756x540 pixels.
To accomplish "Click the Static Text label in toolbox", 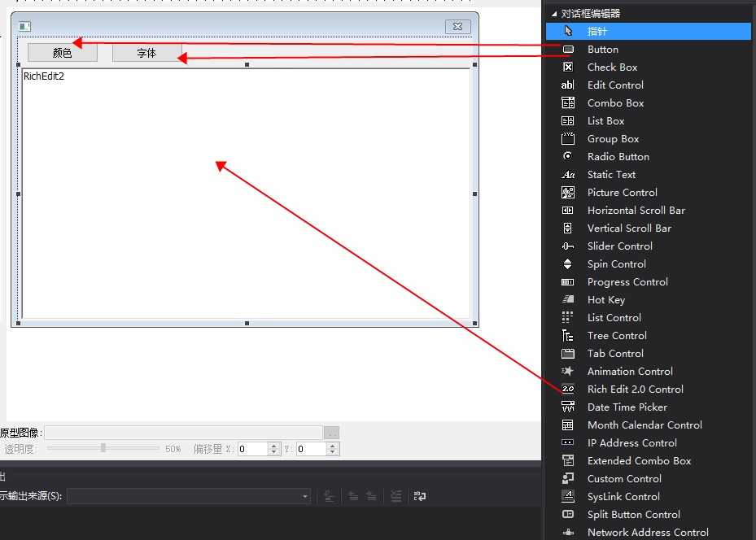I will click(x=611, y=174).
